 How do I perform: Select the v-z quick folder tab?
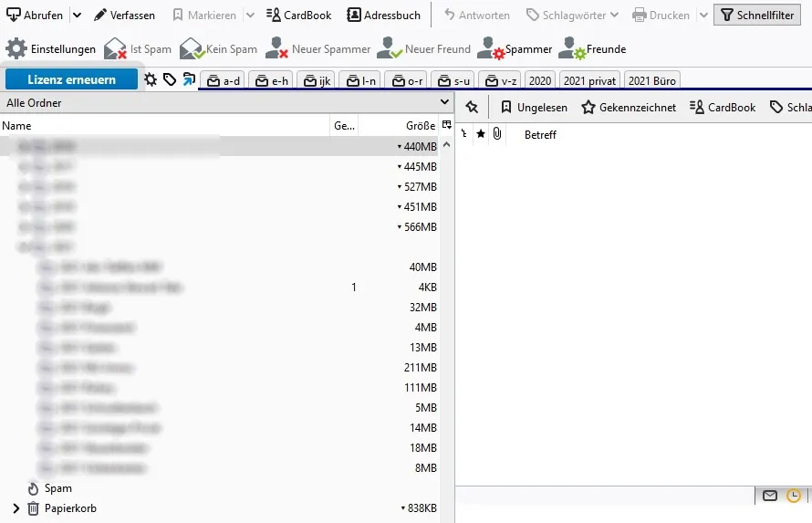pos(500,81)
